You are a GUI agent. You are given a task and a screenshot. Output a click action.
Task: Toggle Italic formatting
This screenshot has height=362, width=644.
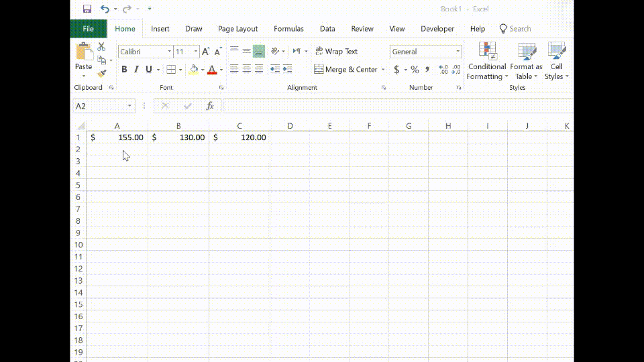pyautogui.click(x=136, y=69)
